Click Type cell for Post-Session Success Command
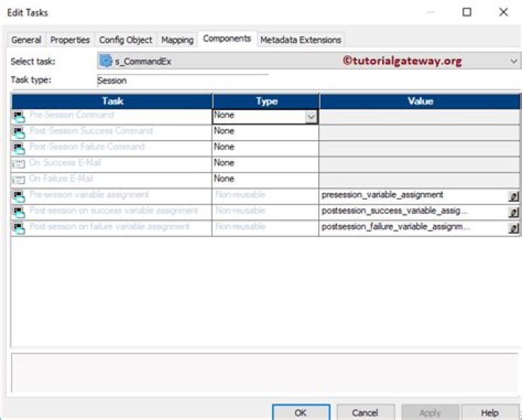 [x=265, y=131]
